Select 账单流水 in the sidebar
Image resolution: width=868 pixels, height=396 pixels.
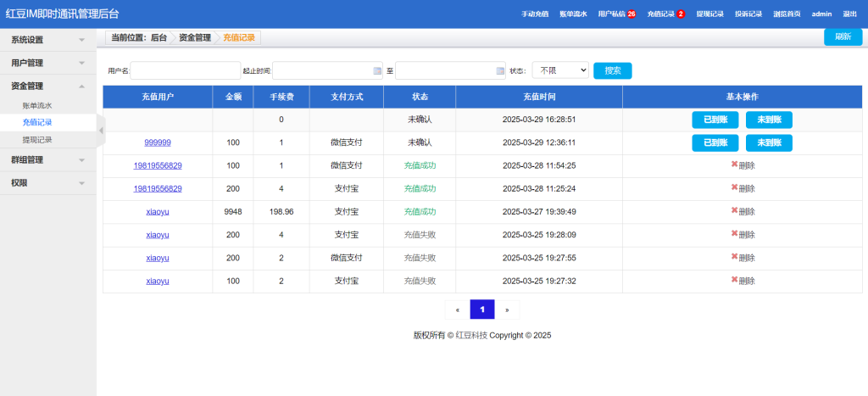[x=37, y=106]
